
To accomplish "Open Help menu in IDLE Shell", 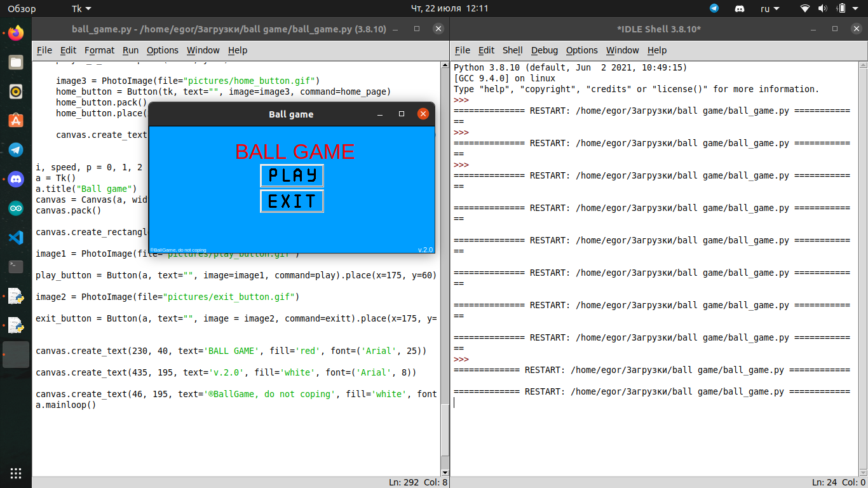I will click(x=657, y=50).
